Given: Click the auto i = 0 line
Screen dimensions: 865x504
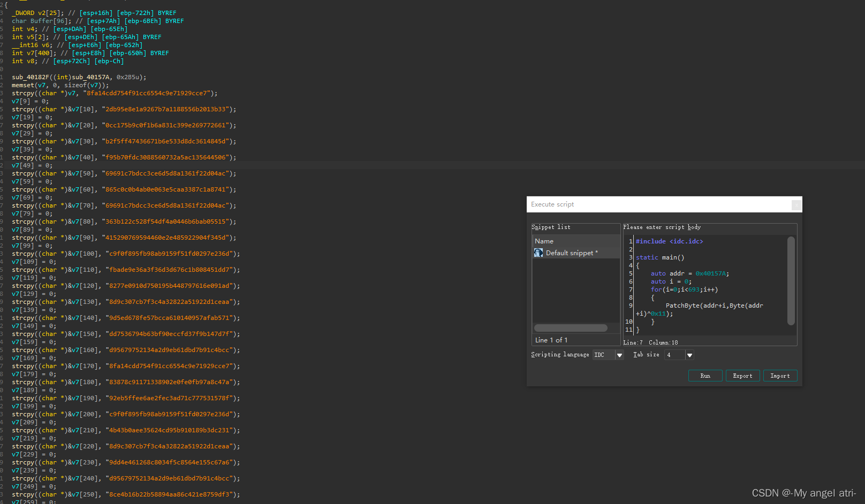Looking at the screenshot, I should pos(671,281).
